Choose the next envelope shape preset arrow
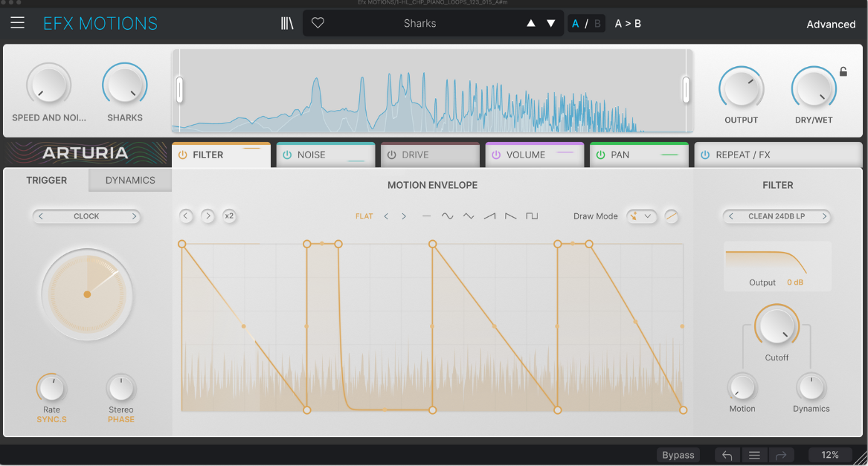 pos(404,216)
